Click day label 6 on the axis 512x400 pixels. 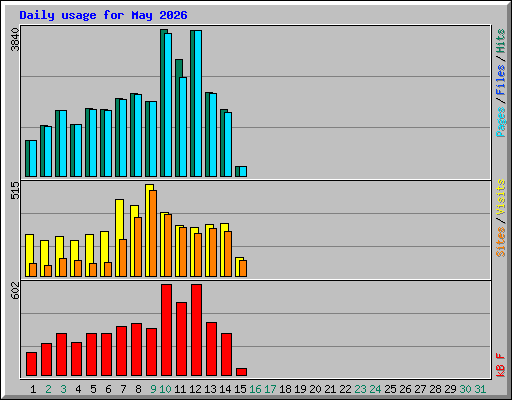click(108, 389)
